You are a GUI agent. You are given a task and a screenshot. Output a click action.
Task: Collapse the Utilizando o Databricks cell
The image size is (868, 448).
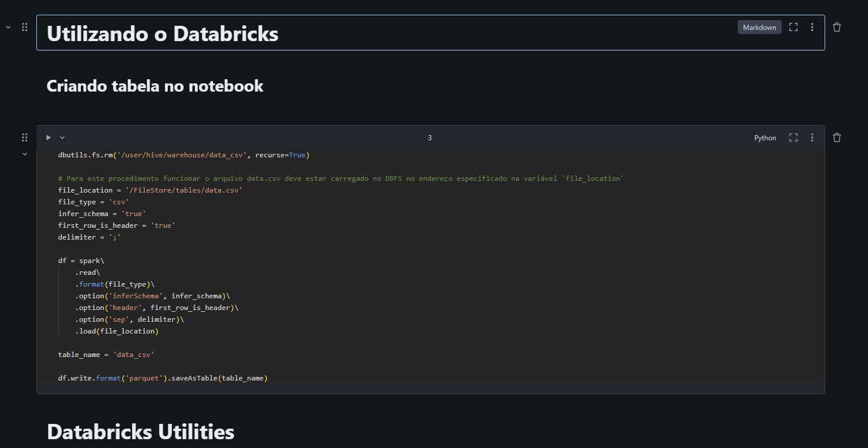(x=8, y=27)
